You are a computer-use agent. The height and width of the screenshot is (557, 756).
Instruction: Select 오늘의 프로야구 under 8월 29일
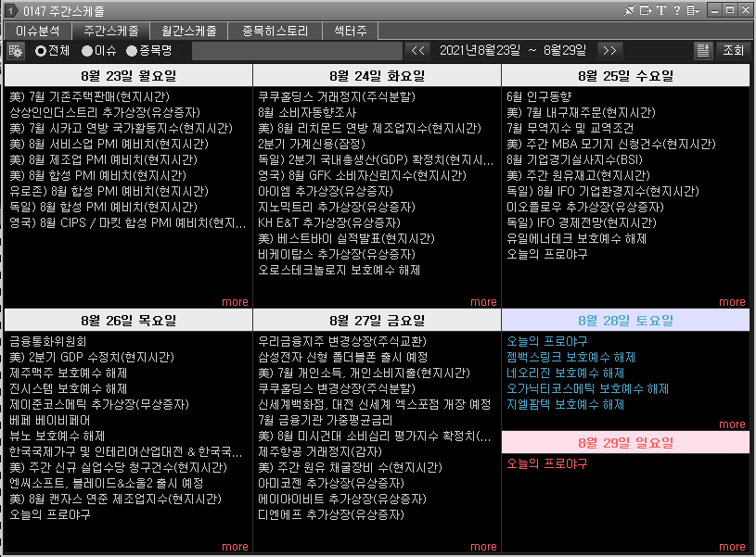pyautogui.click(x=546, y=464)
